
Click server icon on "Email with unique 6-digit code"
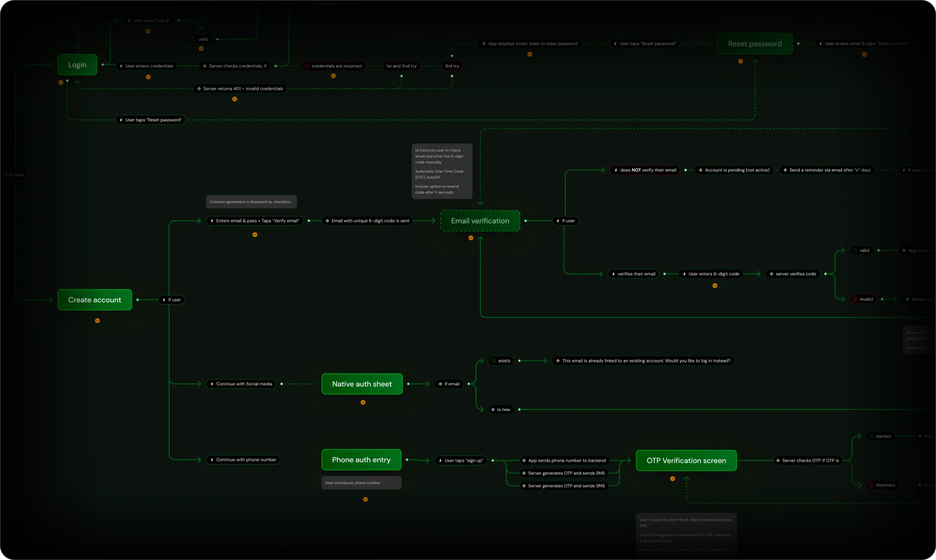[x=327, y=221]
